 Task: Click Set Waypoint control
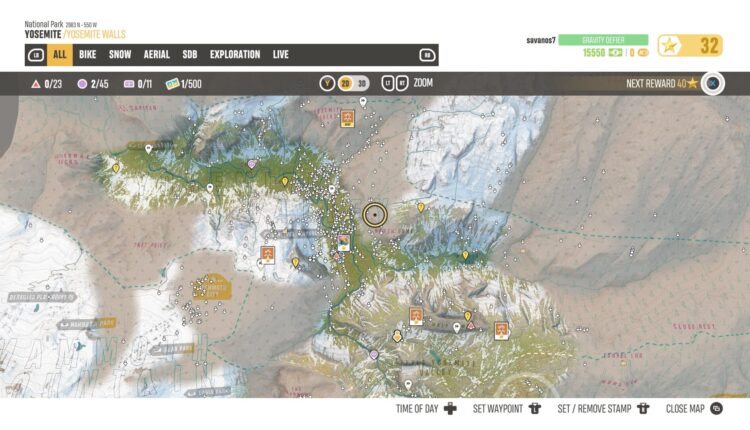(x=534, y=409)
